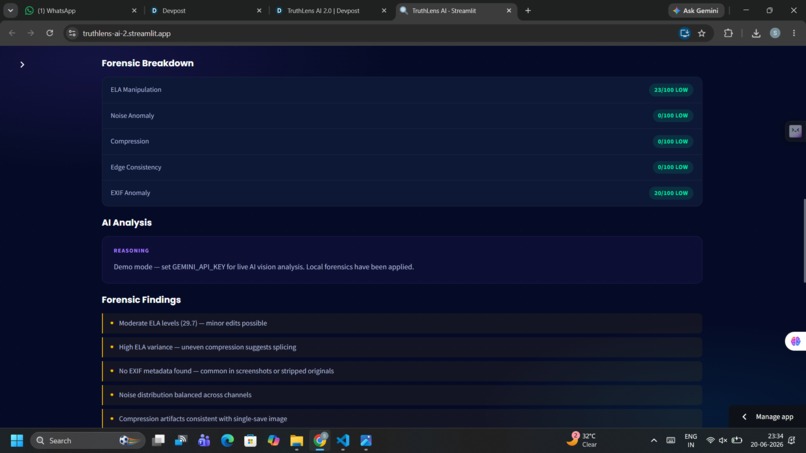This screenshot has height=453, width=806.
Task: Click the Forensic Findings heading
Action: (x=141, y=300)
